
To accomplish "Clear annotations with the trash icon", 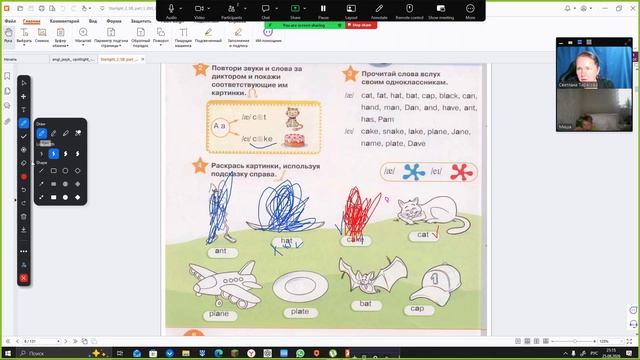I will 24,216.
